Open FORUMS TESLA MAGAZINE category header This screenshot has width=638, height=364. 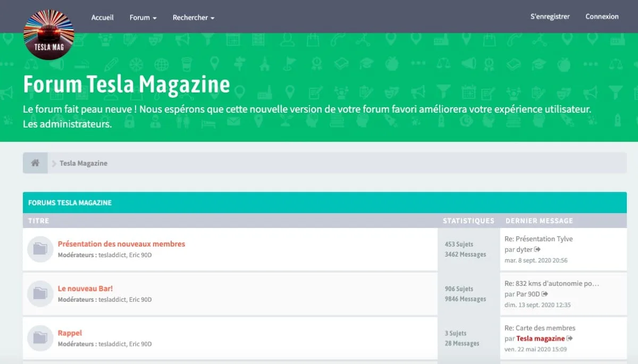(x=70, y=203)
